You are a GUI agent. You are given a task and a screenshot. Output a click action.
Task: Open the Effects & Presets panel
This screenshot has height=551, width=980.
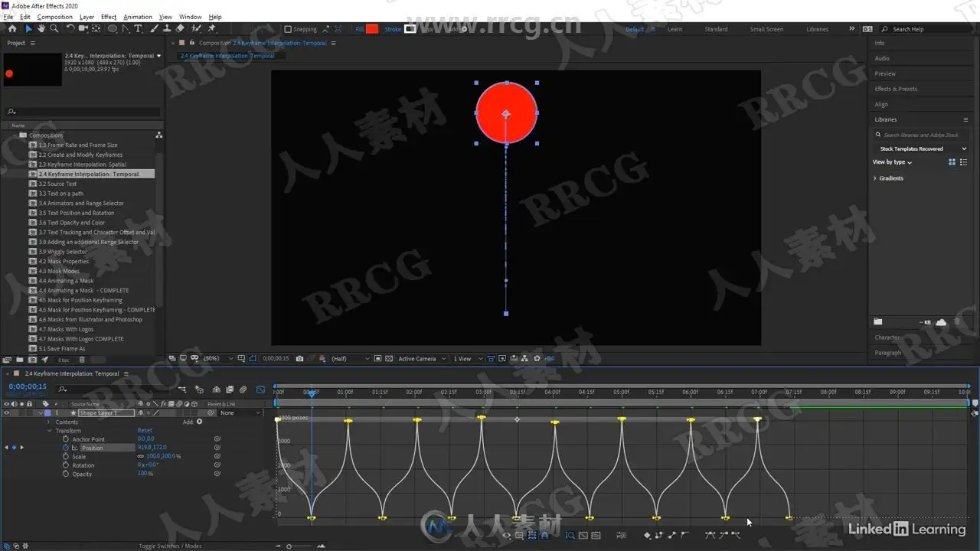(x=896, y=89)
